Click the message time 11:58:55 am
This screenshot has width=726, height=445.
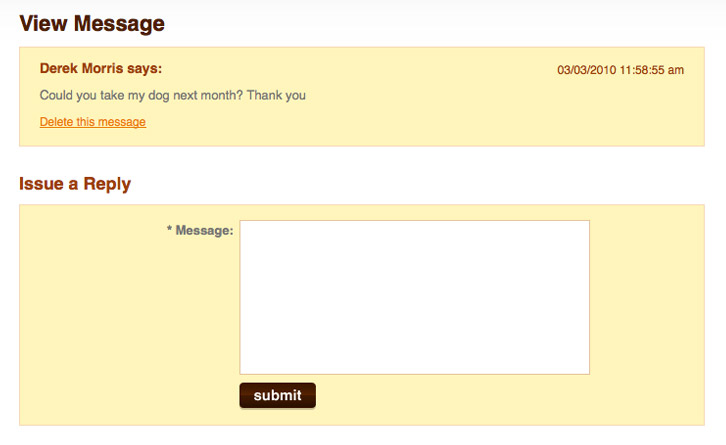pyautogui.click(x=651, y=70)
